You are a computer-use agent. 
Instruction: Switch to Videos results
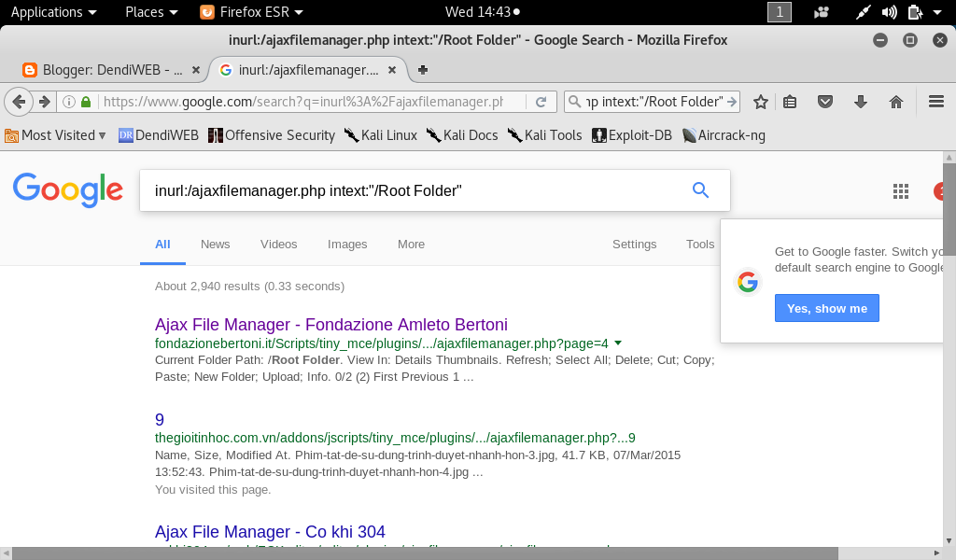pos(278,245)
